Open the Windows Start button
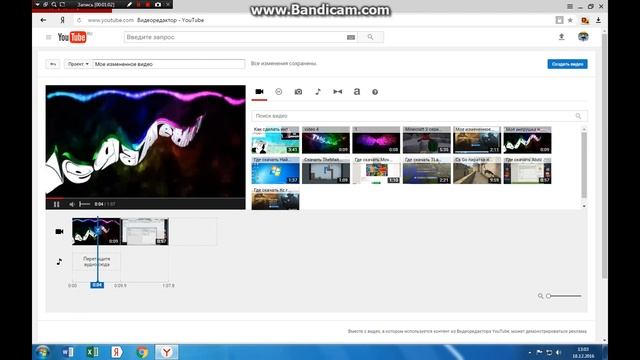 tap(42, 352)
